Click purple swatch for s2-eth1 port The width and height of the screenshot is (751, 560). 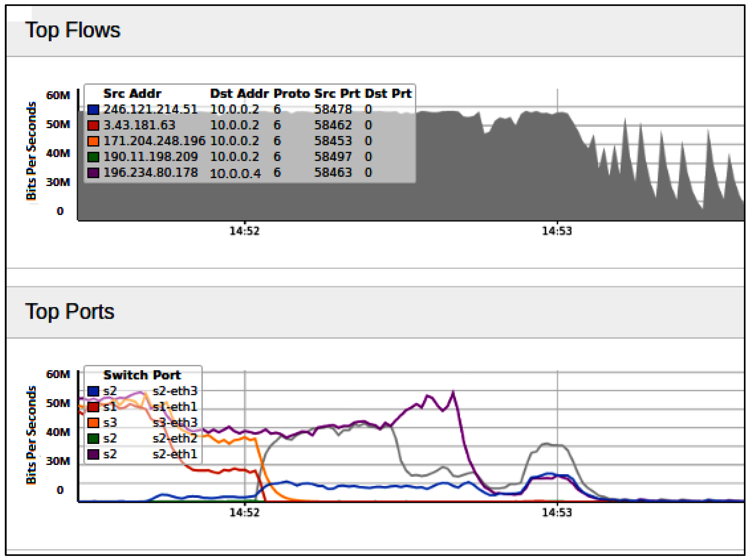[x=93, y=454]
